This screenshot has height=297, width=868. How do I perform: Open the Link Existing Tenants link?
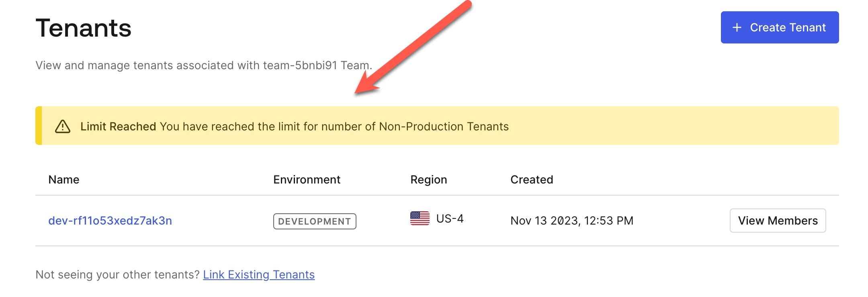[x=259, y=274]
